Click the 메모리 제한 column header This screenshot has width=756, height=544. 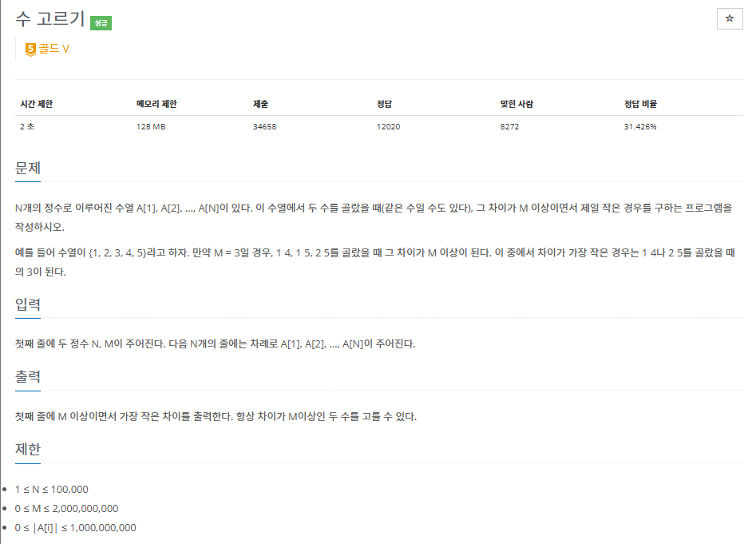(x=156, y=104)
